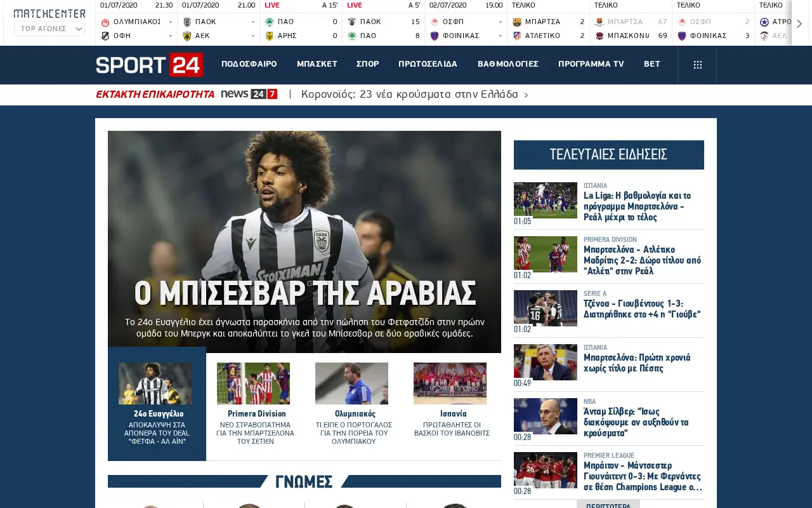Click the ΠΕΡΙΣΣΟΤΕΡΑ button
Image resolution: width=812 pixels, height=508 pixels.
pos(608,504)
